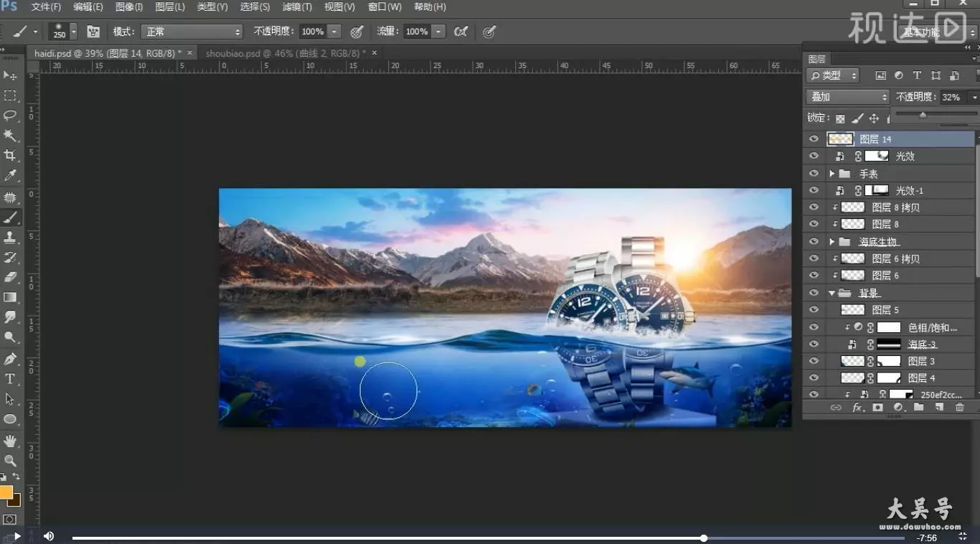Viewport: 980px width, 544px height.
Task: Open the 视图(V) menu
Action: point(339,7)
